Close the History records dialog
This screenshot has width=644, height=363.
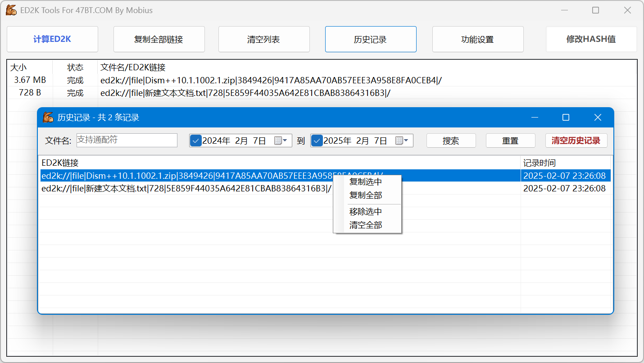[x=598, y=118]
